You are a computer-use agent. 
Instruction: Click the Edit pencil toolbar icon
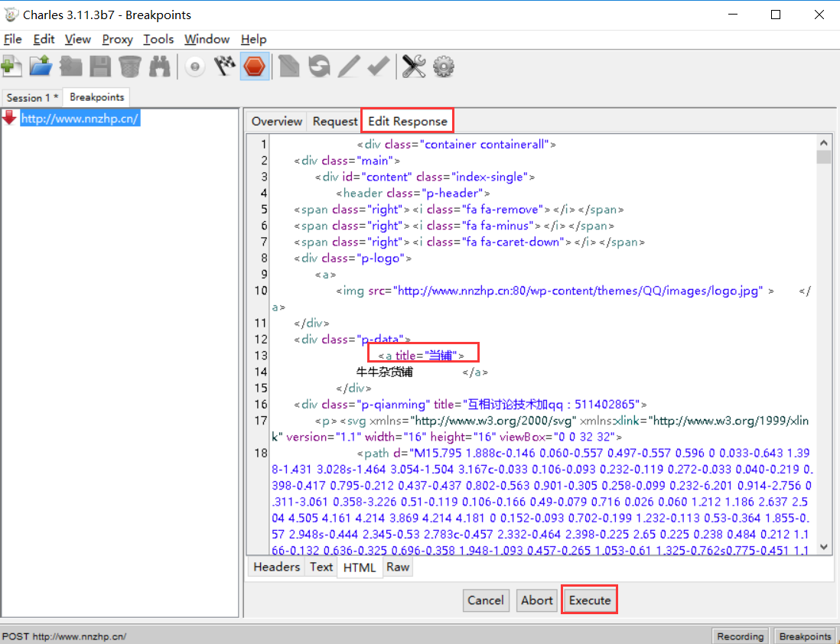(x=349, y=67)
